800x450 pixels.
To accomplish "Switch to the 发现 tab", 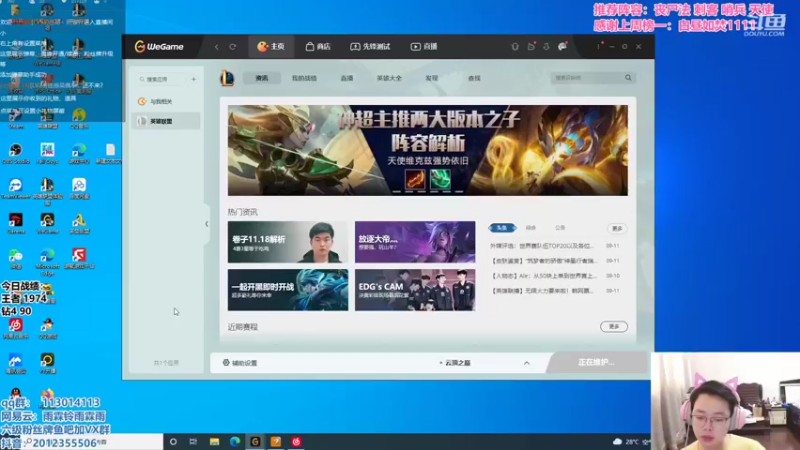I will point(432,78).
